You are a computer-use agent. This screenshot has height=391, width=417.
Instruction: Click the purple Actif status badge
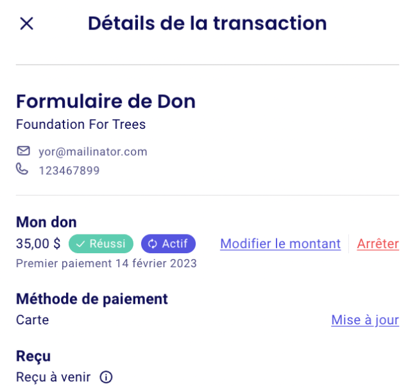pos(168,244)
